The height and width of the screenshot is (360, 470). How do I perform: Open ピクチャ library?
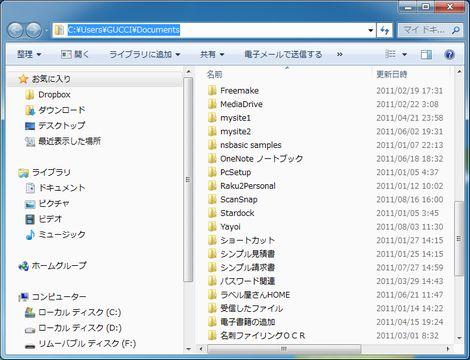click(54, 203)
